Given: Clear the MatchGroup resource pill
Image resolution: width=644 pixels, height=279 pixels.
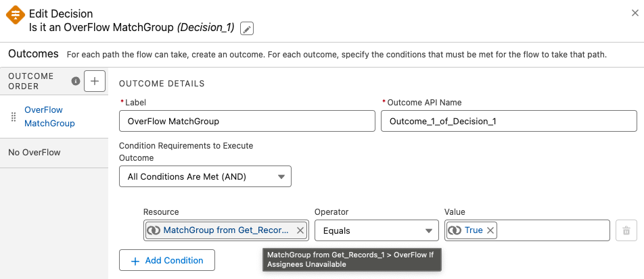Looking at the screenshot, I should 300,230.
